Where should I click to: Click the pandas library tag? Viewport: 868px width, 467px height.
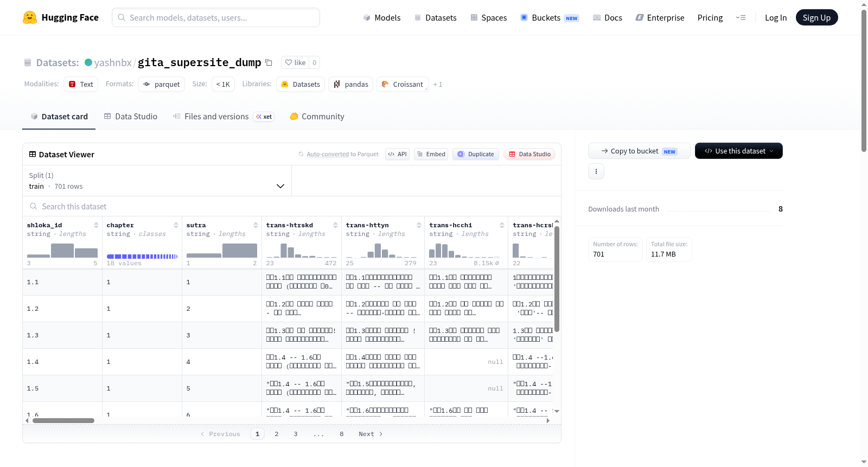[350, 84]
